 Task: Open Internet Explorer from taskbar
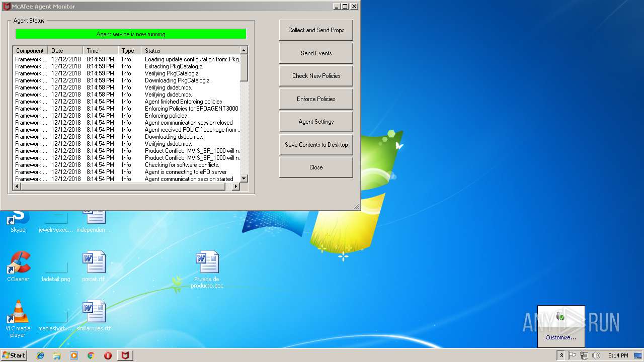(x=40, y=355)
